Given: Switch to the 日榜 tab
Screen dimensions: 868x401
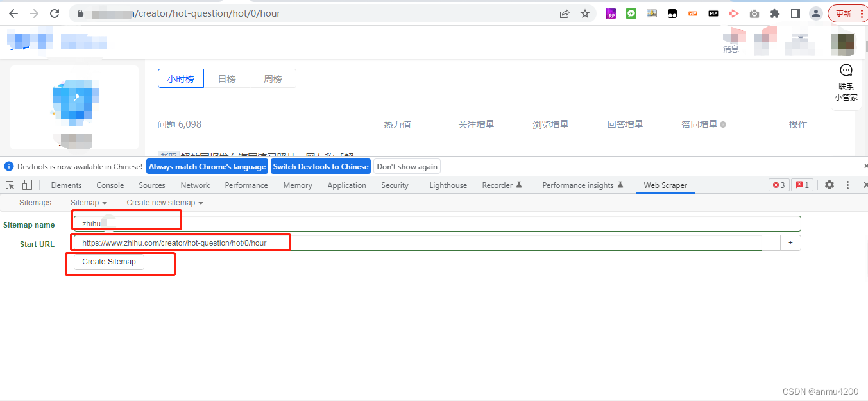Looking at the screenshot, I should (x=227, y=79).
